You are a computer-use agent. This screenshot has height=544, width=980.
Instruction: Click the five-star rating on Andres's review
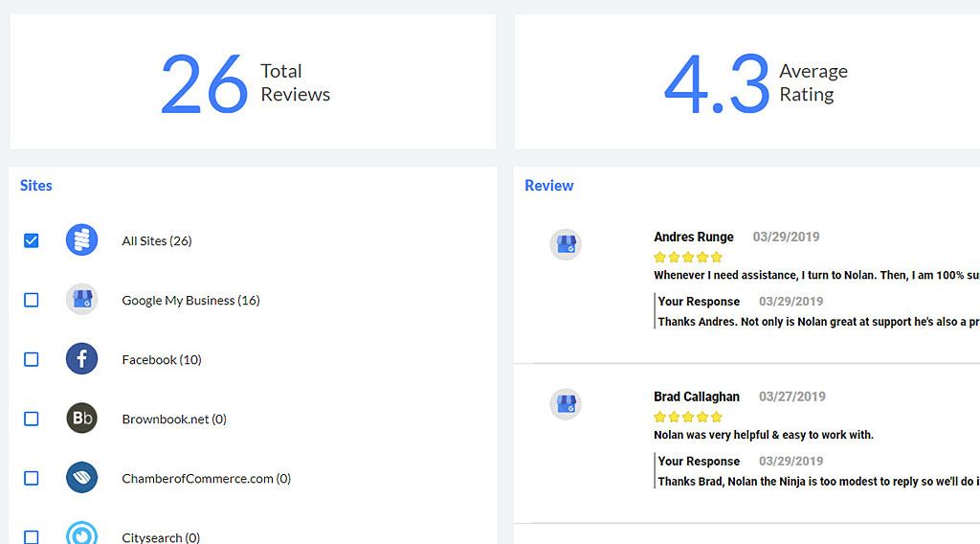pyautogui.click(x=688, y=257)
